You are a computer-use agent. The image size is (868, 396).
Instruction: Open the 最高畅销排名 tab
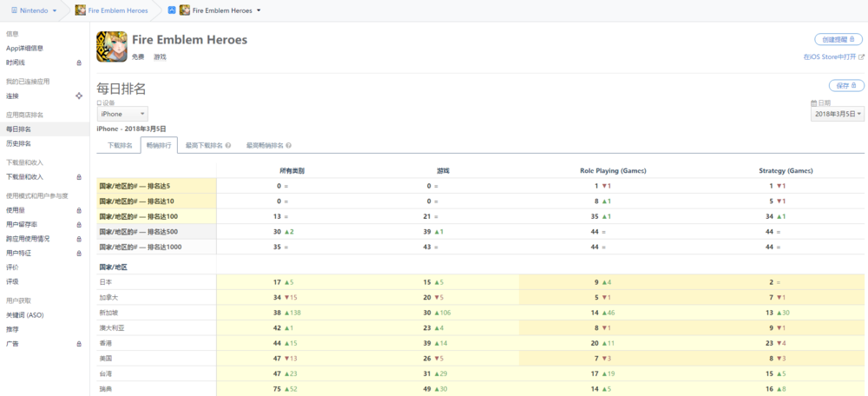tap(265, 146)
